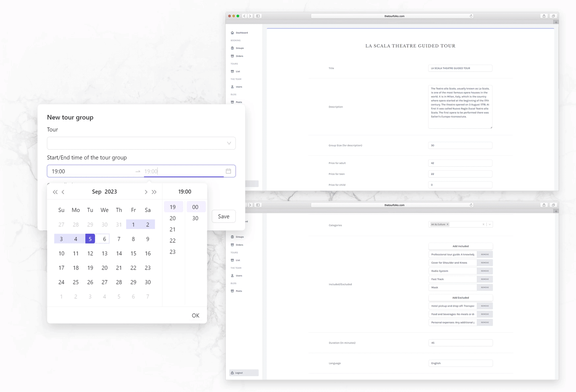Click Price for teen input showing 22

tap(460, 174)
